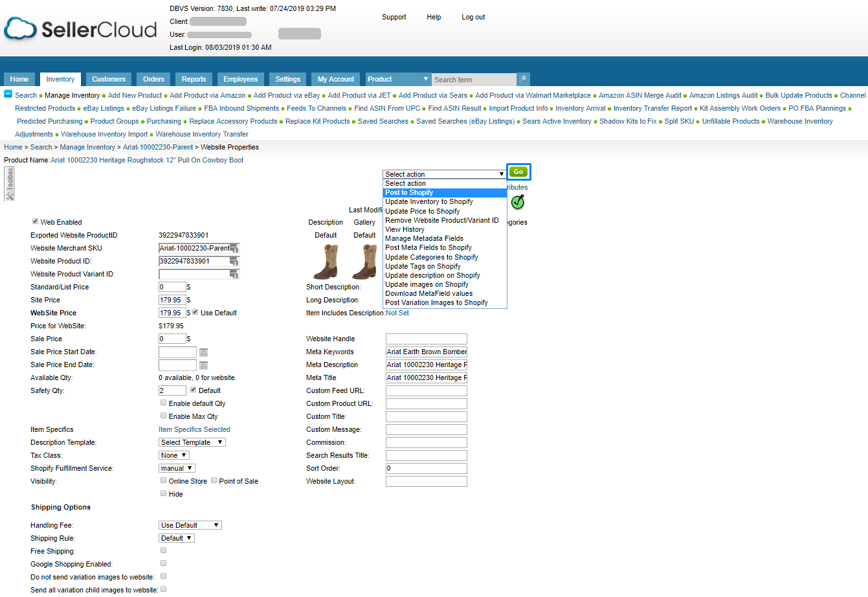Click the SellerCloud logo
Image resolution: width=868 pixels, height=597 pixels.
click(81, 29)
